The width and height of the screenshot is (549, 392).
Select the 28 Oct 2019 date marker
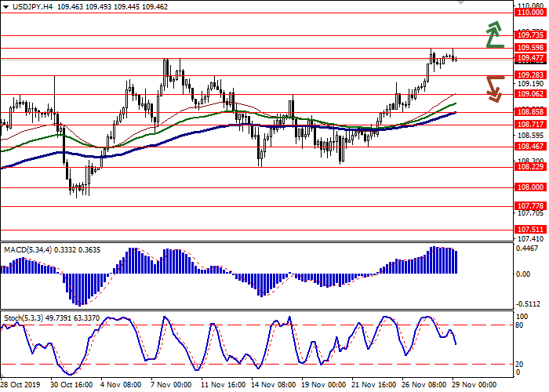coord(21,386)
